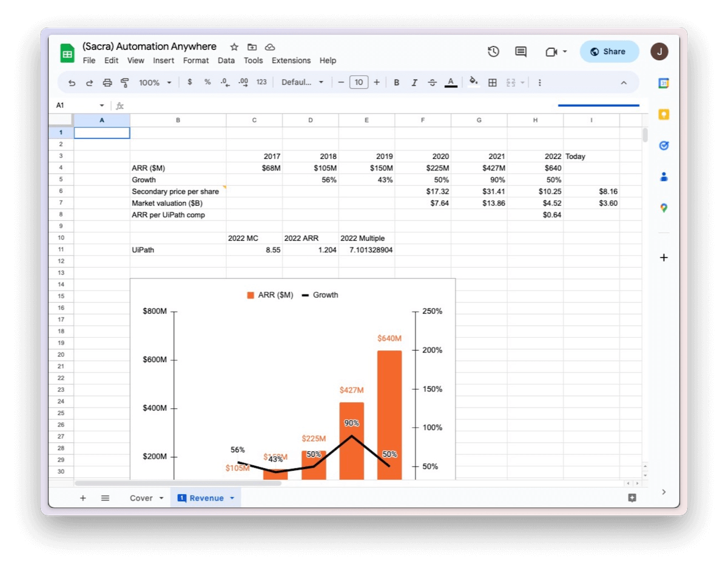Screen dimensions: 728x569
Task: Open the Cover tab dropdown arrow
Action: 161,498
